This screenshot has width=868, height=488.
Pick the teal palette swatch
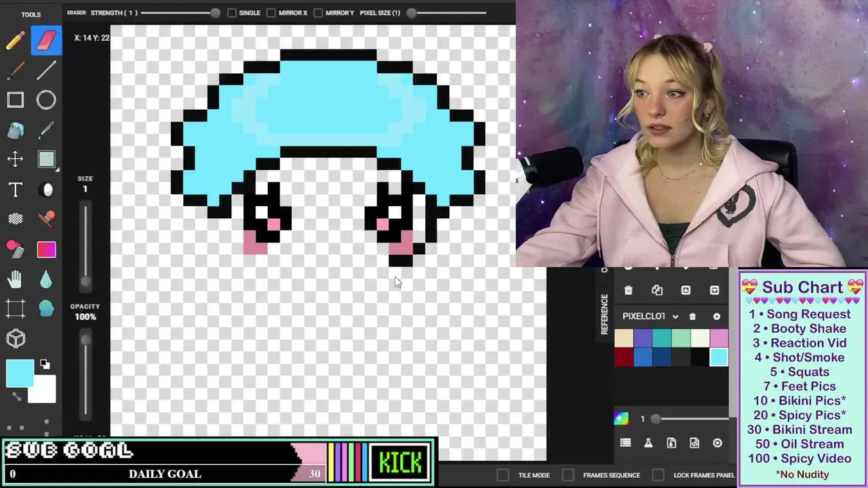662,338
